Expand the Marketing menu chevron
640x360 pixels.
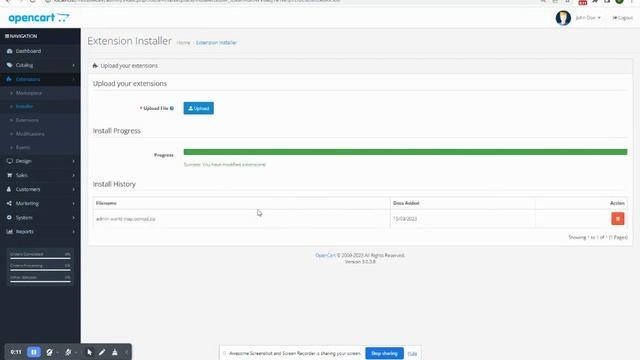point(73,203)
